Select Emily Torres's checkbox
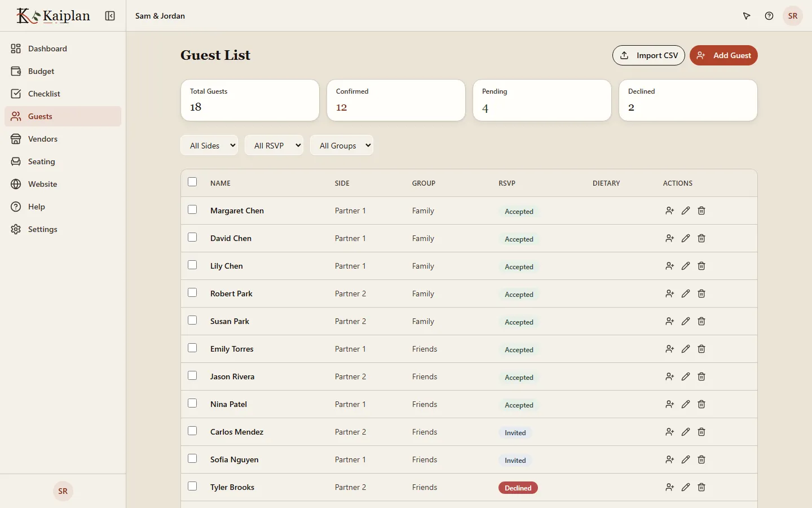 point(192,348)
